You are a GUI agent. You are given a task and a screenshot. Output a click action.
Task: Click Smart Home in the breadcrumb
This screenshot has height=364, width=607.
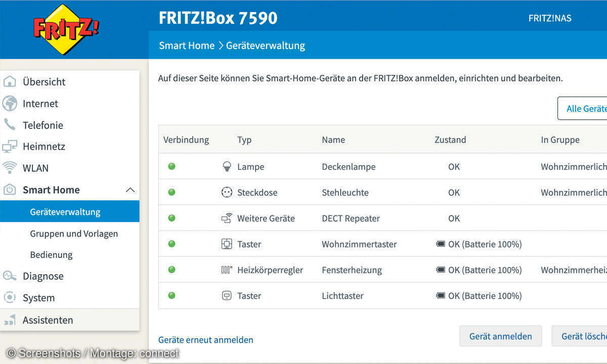(x=187, y=45)
